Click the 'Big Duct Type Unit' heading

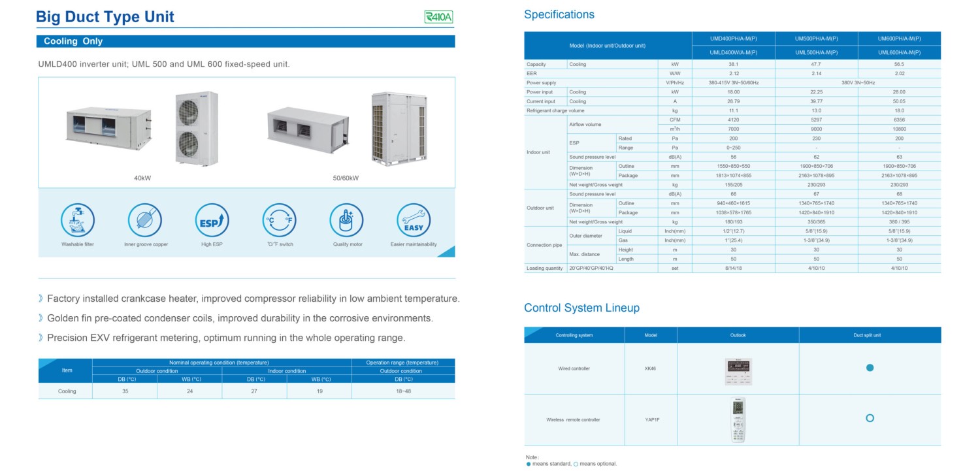[105, 17]
